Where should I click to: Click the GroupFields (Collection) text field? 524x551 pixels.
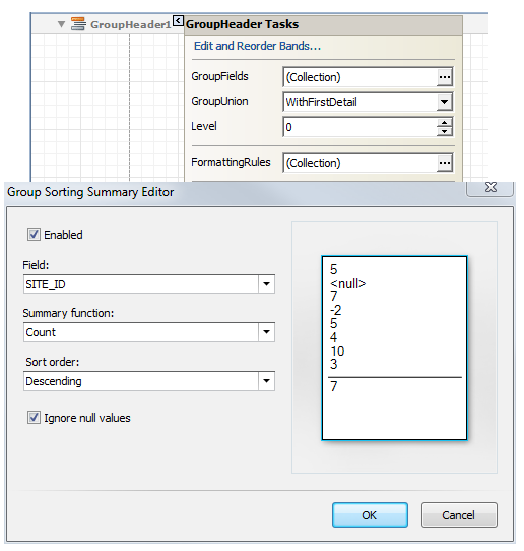click(360, 77)
